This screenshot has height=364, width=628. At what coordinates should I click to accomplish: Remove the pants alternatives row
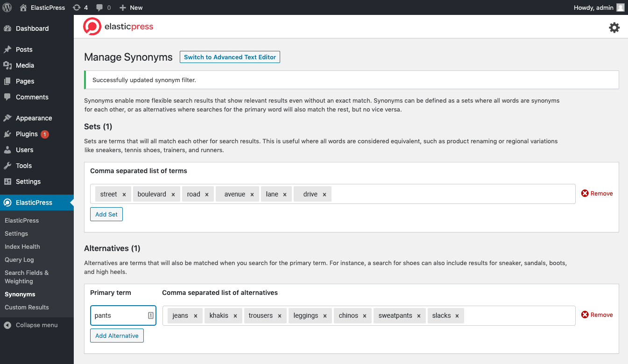pyautogui.click(x=597, y=315)
